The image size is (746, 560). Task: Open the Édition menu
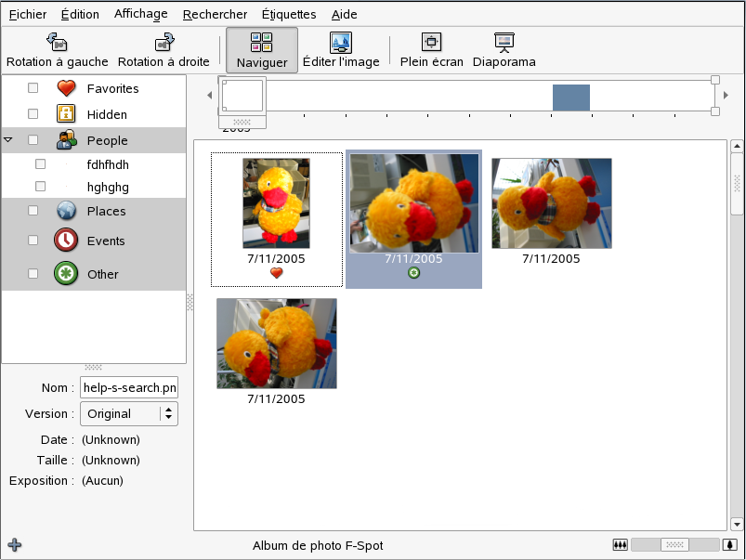[x=80, y=14]
